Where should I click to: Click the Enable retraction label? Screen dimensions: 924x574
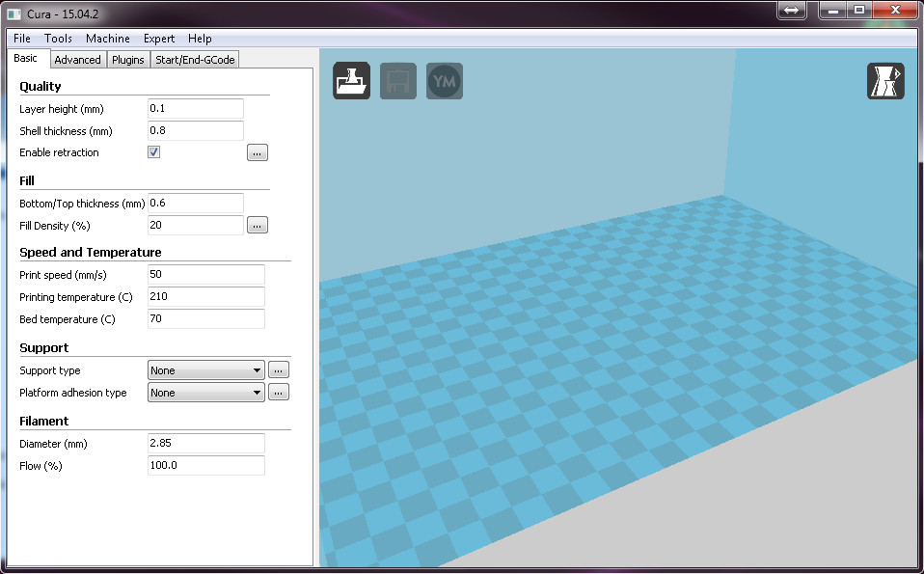(59, 152)
